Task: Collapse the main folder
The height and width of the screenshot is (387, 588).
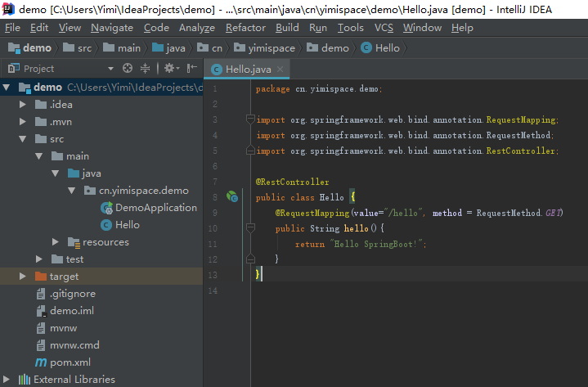Action: 39,156
